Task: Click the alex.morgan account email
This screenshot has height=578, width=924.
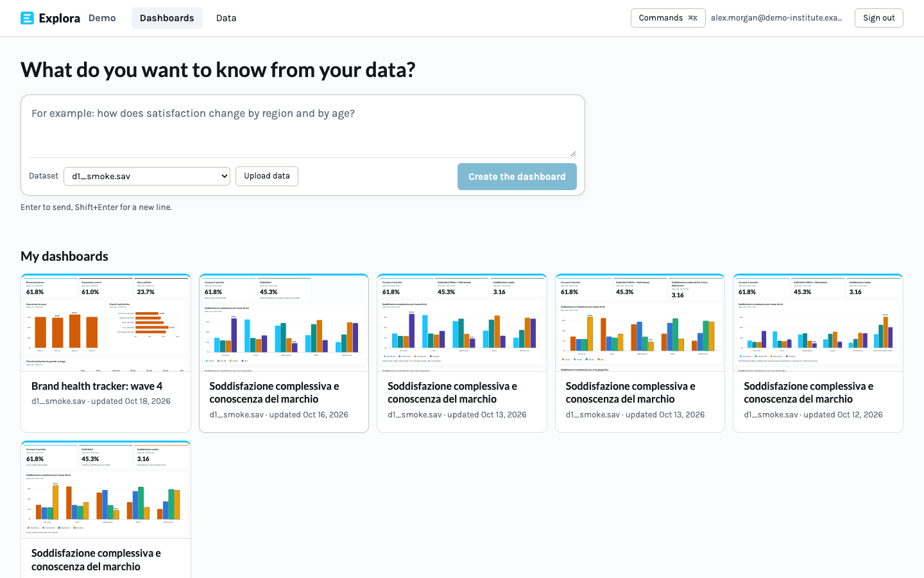Action: pyautogui.click(x=776, y=18)
